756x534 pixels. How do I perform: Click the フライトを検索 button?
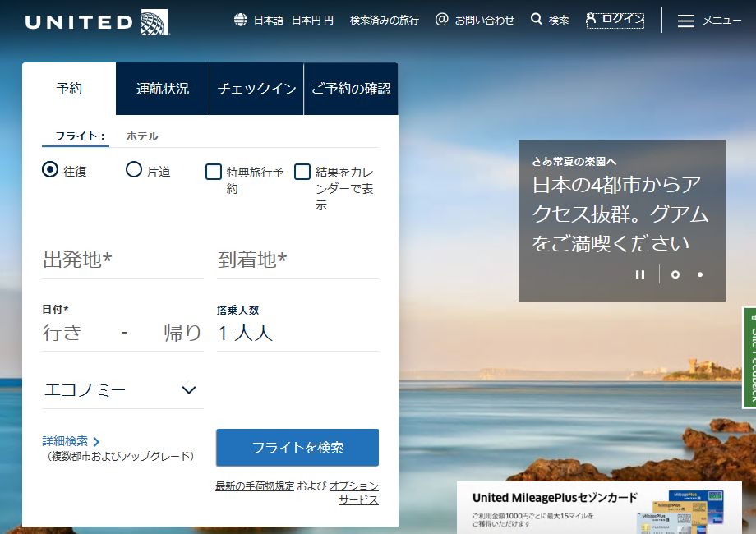pyautogui.click(x=297, y=448)
